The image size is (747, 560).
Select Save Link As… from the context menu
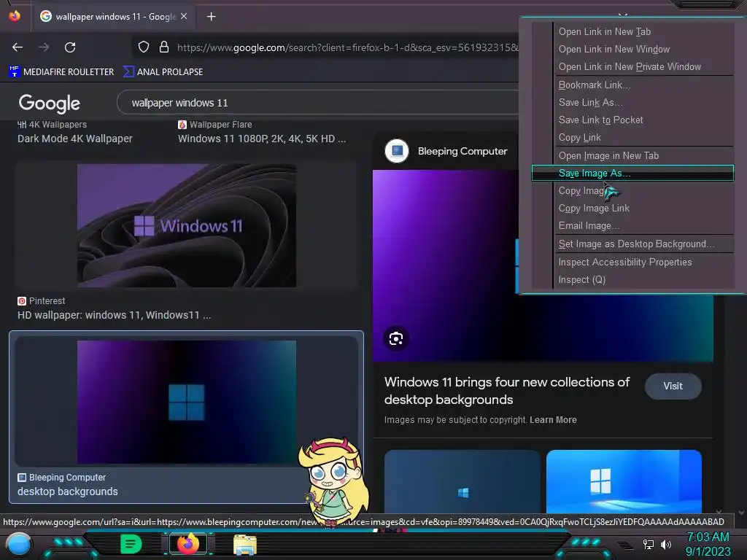point(632,103)
